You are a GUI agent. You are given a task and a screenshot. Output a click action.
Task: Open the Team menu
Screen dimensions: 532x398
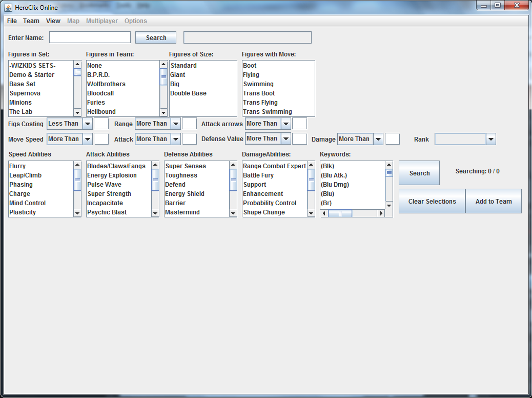click(31, 21)
